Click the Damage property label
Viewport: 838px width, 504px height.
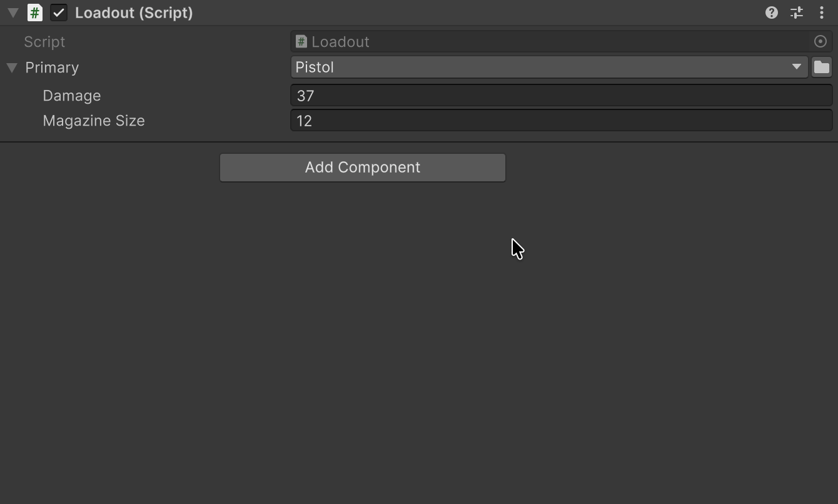pos(72,96)
